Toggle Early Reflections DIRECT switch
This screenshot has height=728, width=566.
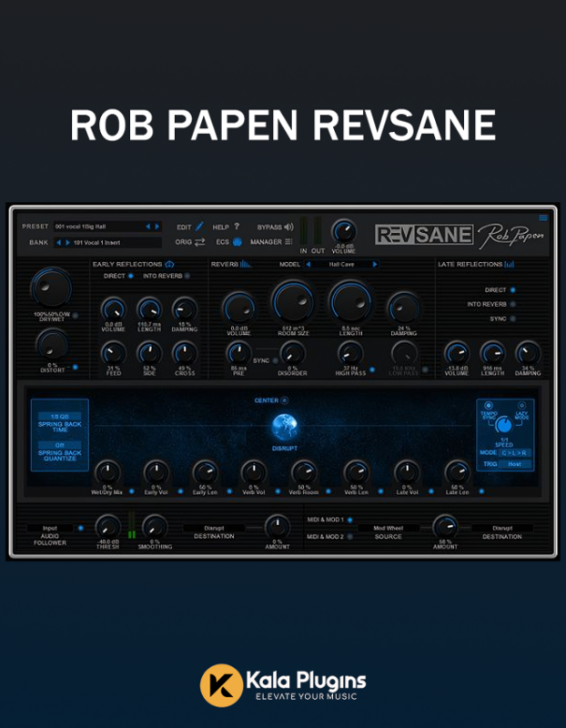pyautogui.click(x=130, y=275)
